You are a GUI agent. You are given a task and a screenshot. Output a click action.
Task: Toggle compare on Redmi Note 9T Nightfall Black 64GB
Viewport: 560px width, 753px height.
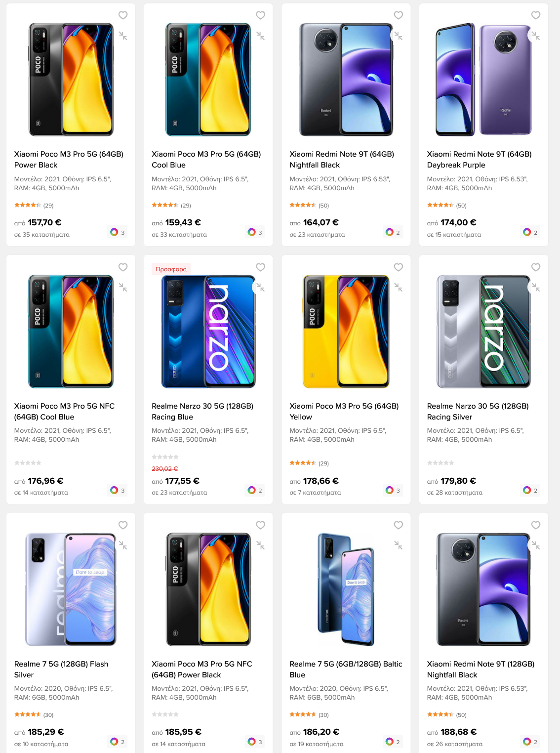coord(399,36)
